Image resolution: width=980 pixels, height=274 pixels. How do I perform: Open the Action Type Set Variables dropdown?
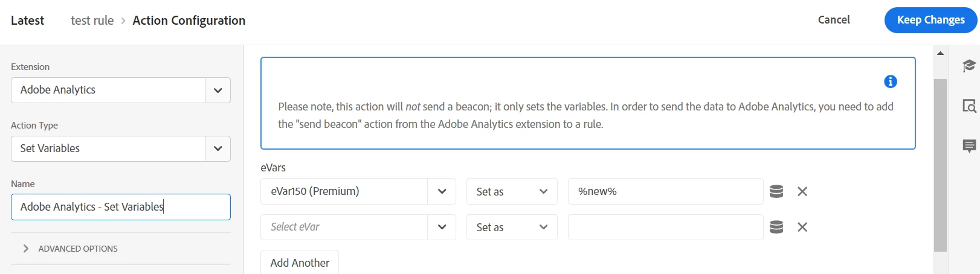218,148
